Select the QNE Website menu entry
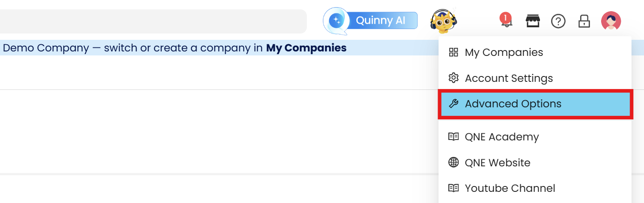 click(x=498, y=163)
